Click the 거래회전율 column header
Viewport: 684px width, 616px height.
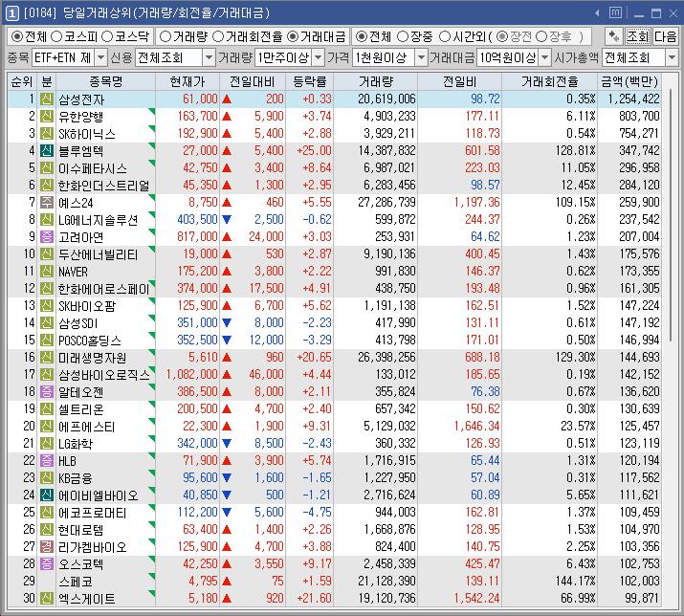coord(549,81)
